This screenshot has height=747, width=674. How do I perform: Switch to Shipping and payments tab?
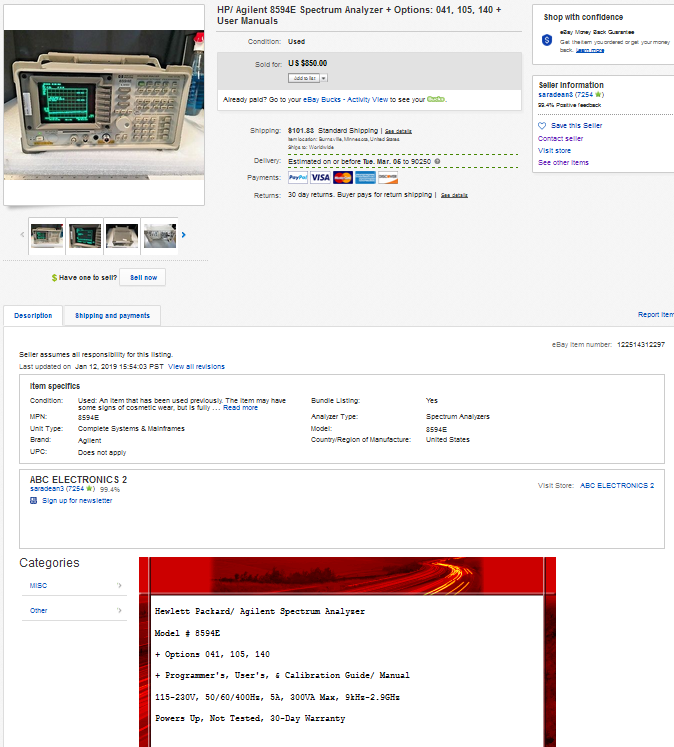pos(112,315)
